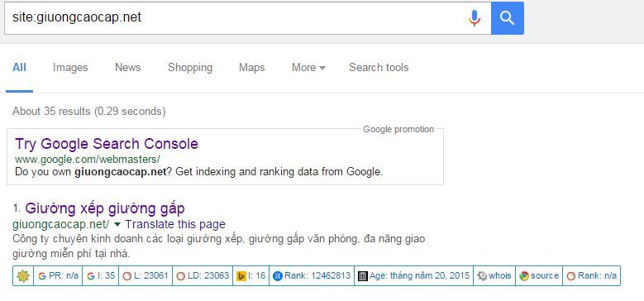Switch to the Shopping tab

tap(190, 68)
